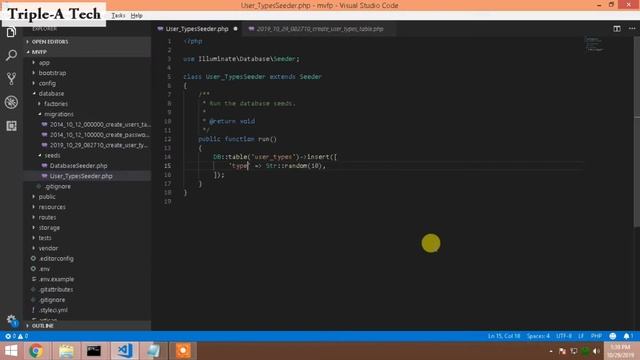Open the orange recorder app in taskbar
Viewport: 640px width, 360px height.
(x=183, y=351)
